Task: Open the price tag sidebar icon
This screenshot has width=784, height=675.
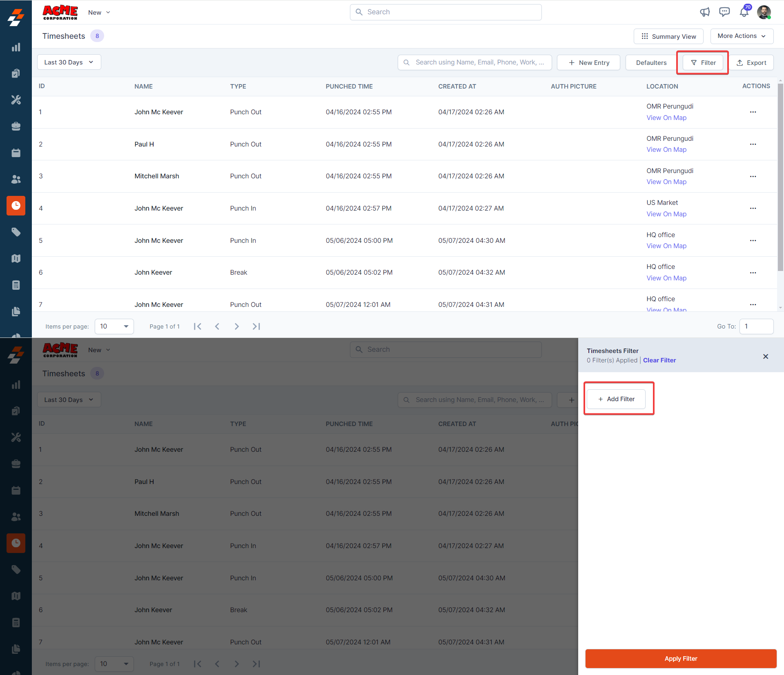Action: [x=16, y=232]
